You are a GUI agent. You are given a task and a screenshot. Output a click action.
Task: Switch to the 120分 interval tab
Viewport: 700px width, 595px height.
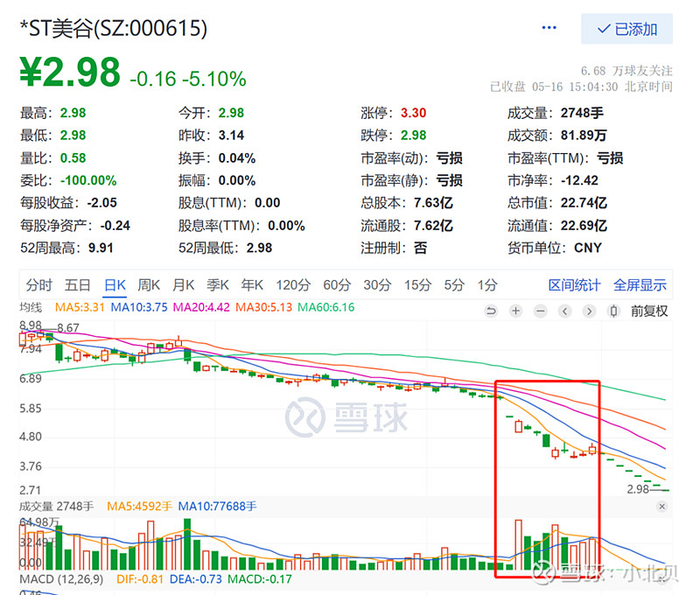(293, 285)
